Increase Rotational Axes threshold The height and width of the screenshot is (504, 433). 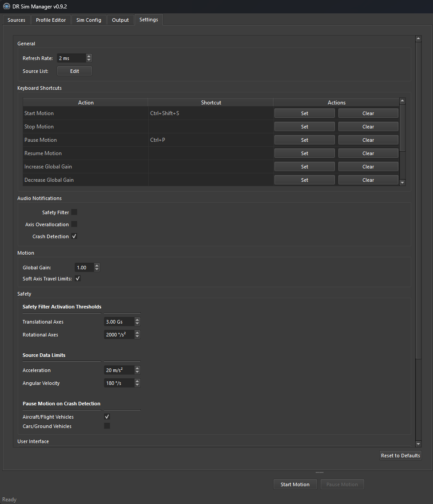pyautogui.click(x=138, y=333)
